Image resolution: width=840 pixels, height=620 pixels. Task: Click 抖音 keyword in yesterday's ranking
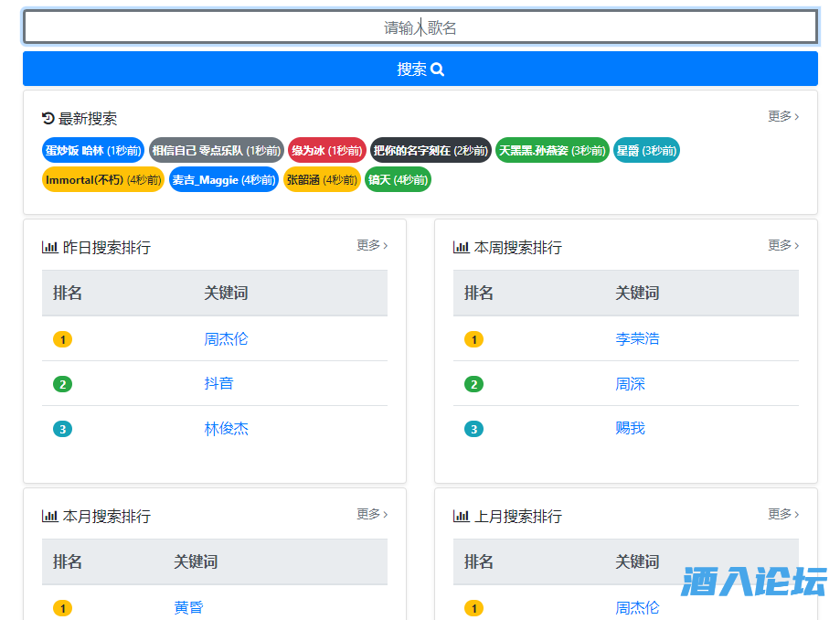(x=218, y=383)
